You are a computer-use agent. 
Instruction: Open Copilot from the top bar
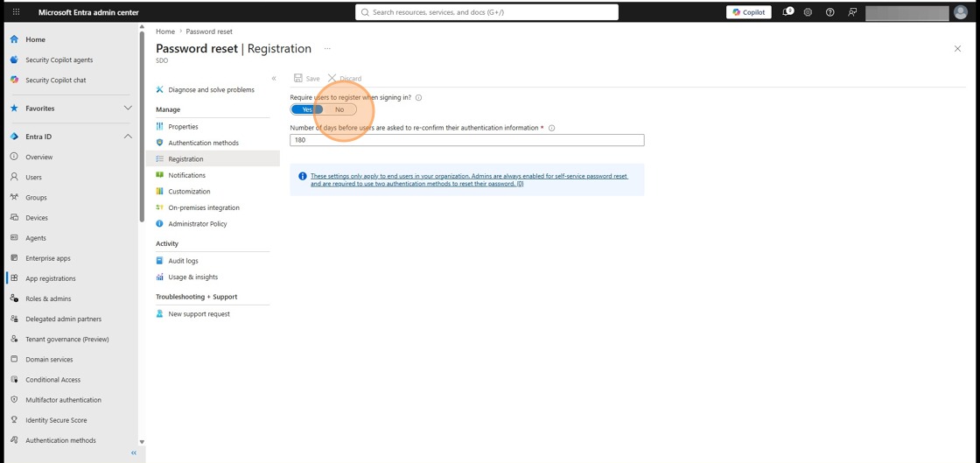(749, 12)
